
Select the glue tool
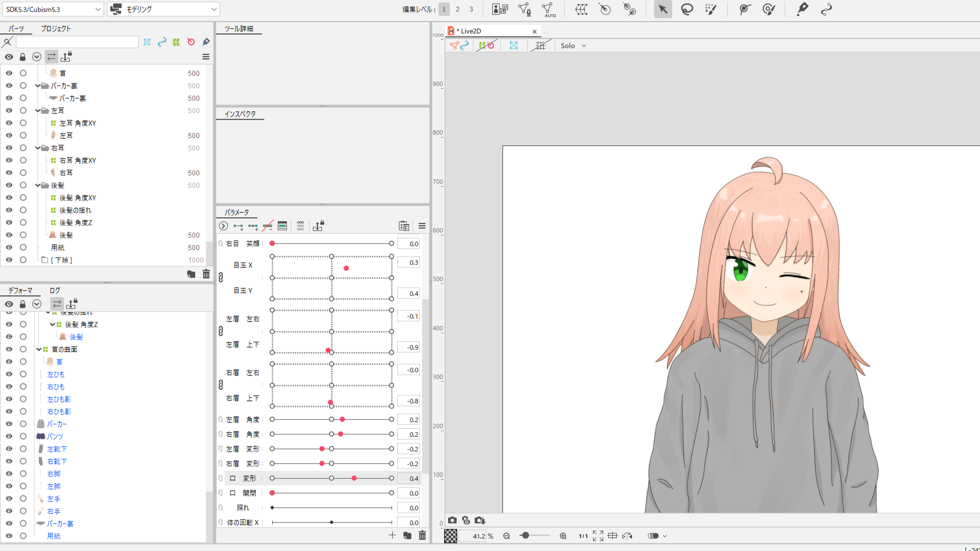pos(745,9)
